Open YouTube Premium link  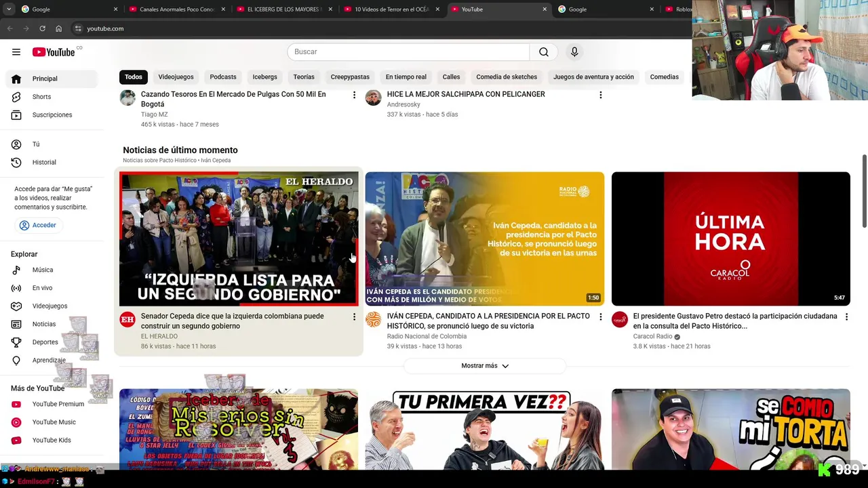[x=53, y=404]
